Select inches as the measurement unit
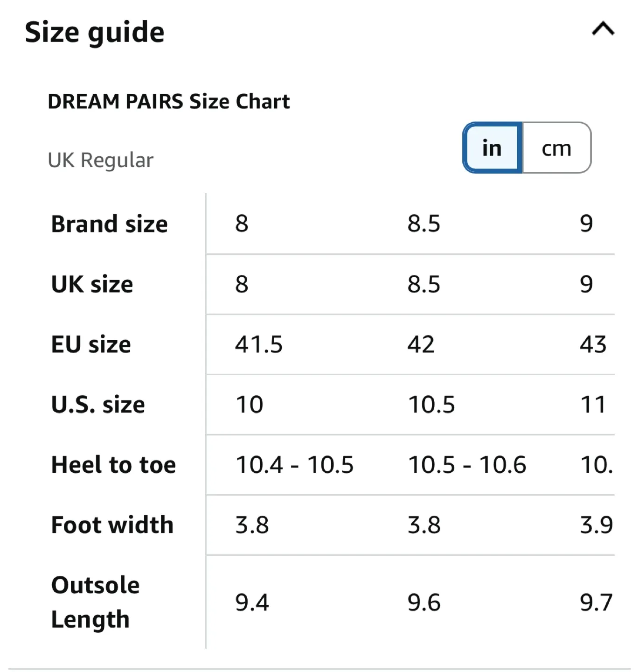Screen dimensions: 639x672 492,148
